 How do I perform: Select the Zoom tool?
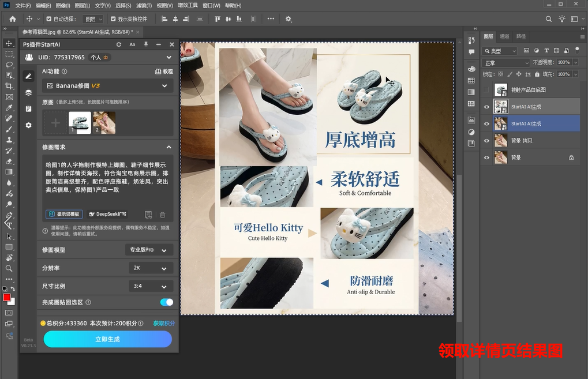9,268
